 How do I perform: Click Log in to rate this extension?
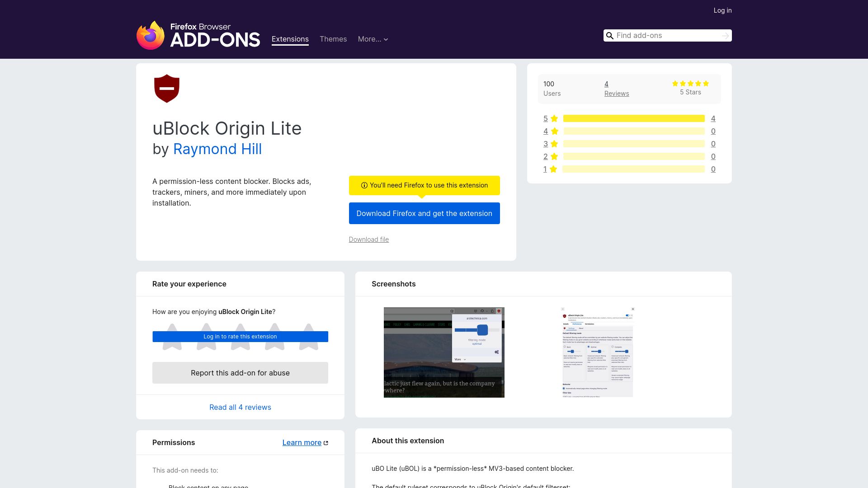pos(240,337)
